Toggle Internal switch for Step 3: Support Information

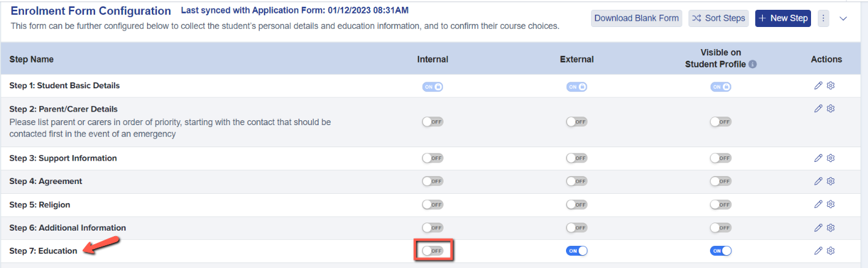(432, 158)
